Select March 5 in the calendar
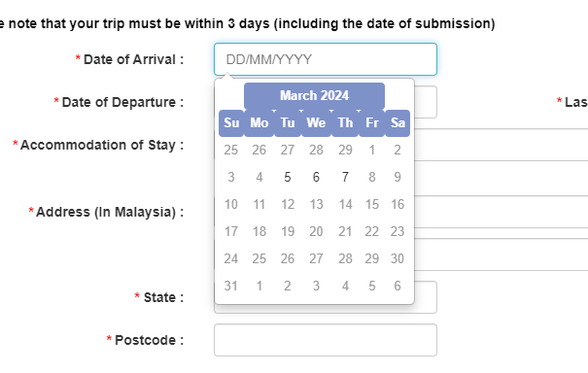 (x=288, y=177)
